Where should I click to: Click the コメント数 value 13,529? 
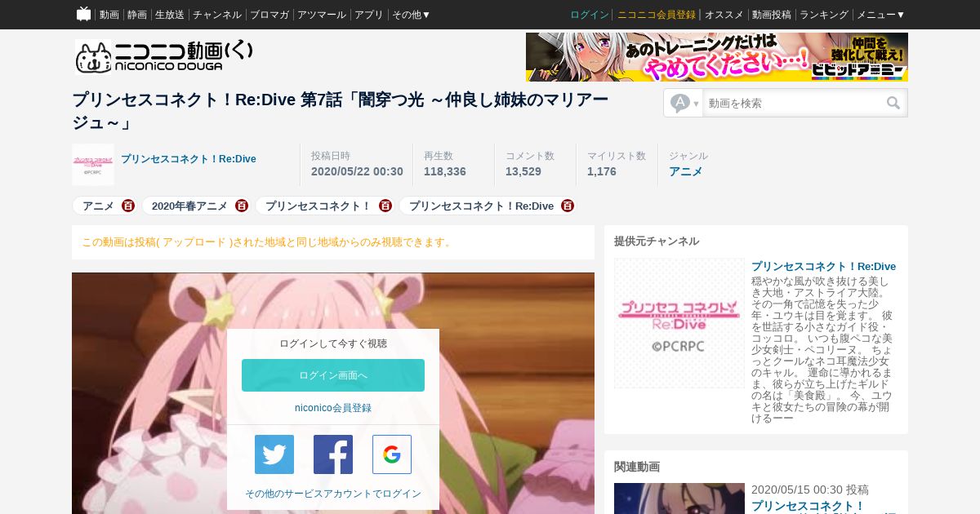pyautogui.click(x=523, y=171)
